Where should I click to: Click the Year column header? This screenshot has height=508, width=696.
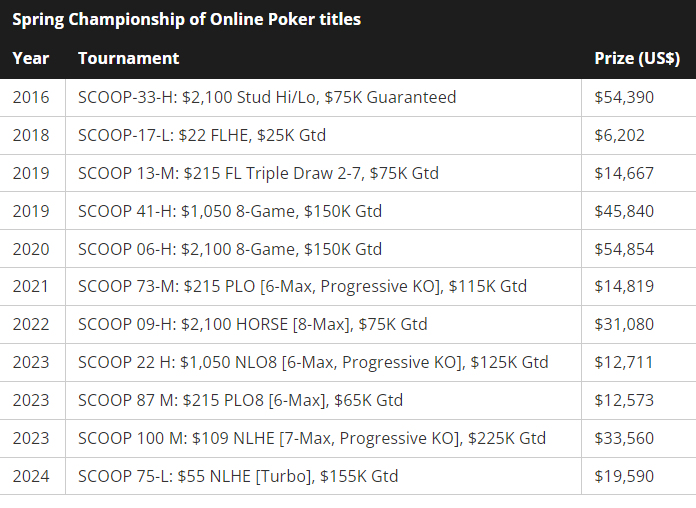[x=31, y=58]
